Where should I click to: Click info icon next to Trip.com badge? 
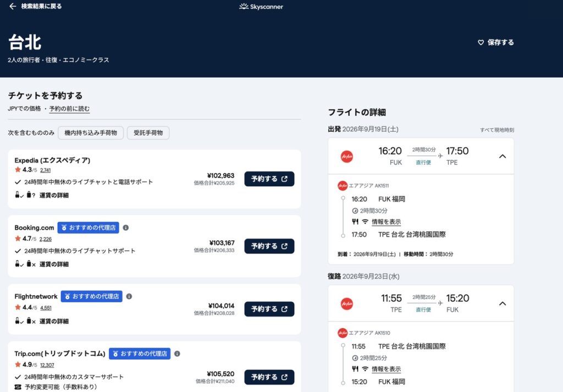177,354
